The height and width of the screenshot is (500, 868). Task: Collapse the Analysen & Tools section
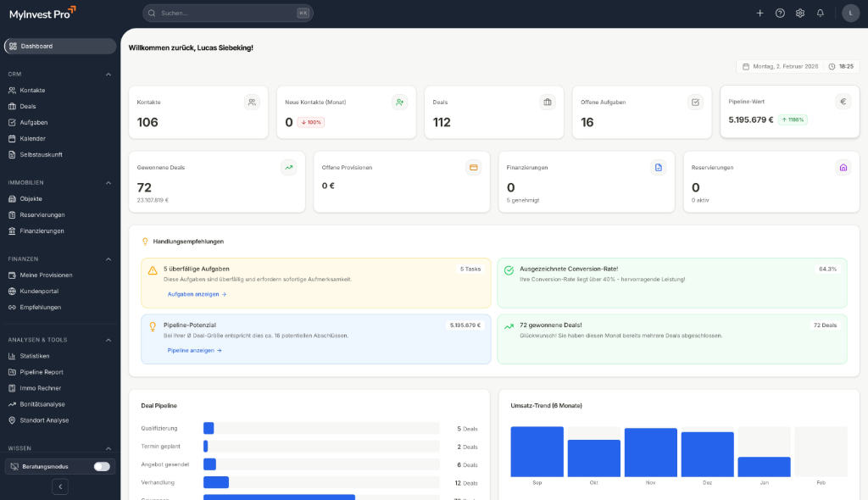coord(108,340)
